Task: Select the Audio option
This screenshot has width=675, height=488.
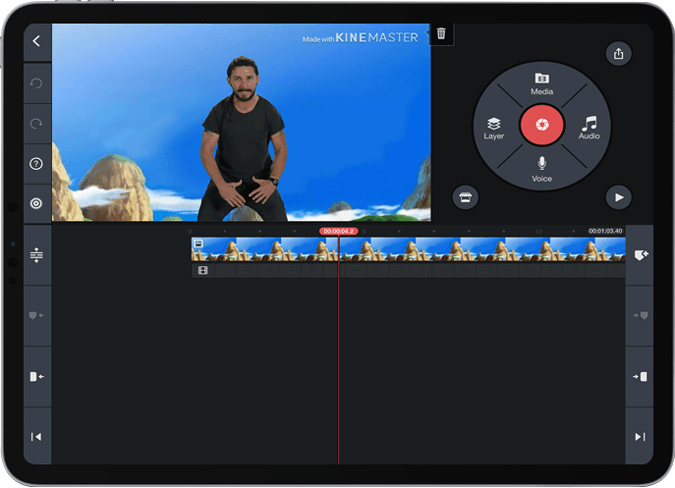Action: click(x=589, y=127)
